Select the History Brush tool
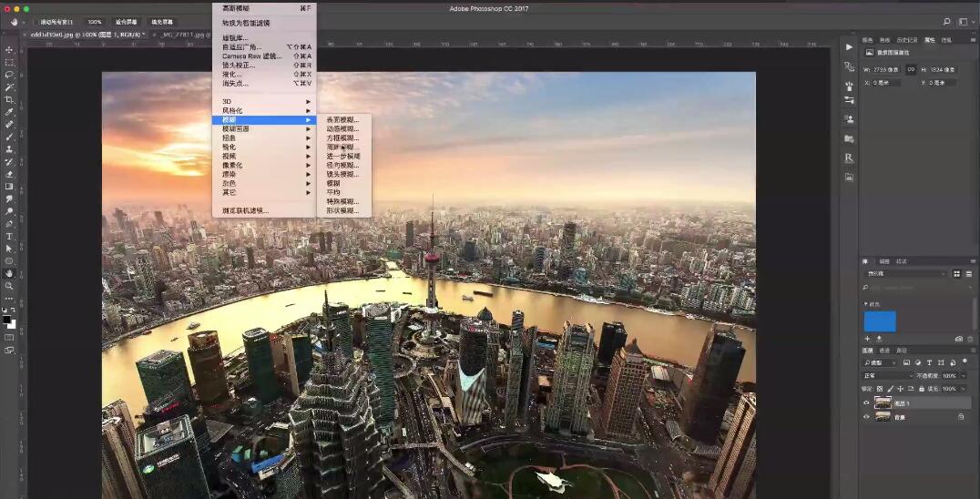 tap(9, 162)
